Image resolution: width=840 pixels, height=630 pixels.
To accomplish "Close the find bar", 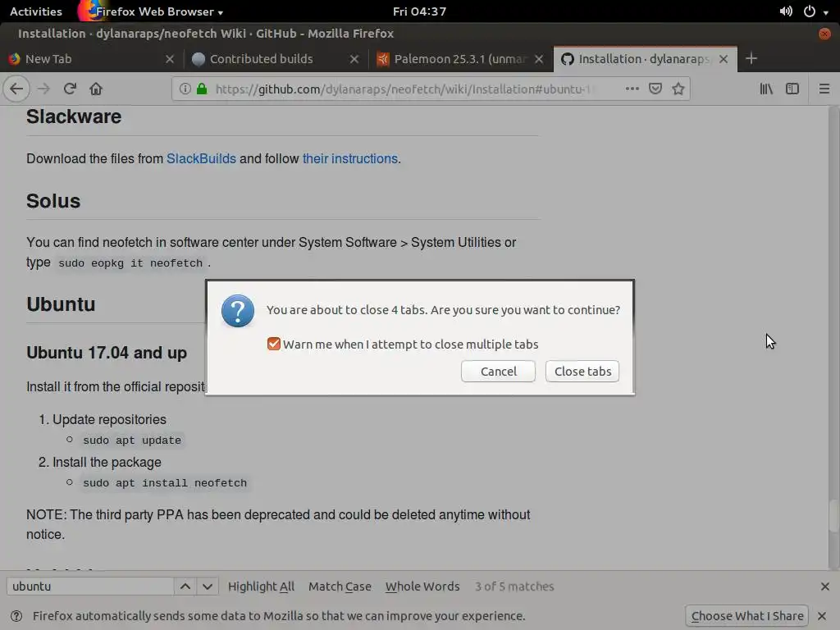I will 824,586.
